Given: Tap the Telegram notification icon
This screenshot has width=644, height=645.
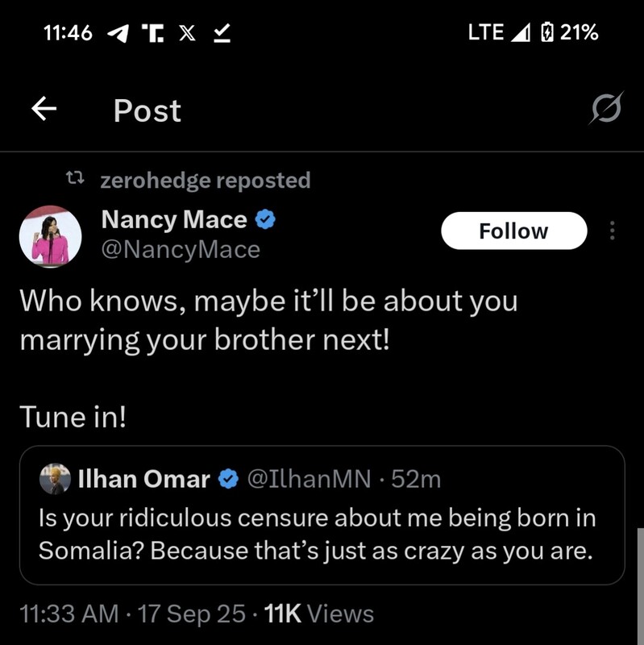Looking at the screenshot, I should (118, 33).
